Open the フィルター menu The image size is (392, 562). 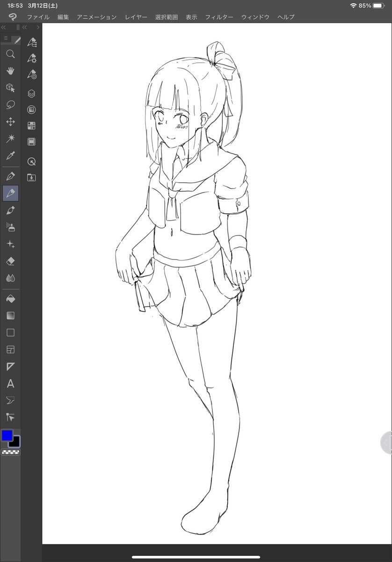point(219,17)
